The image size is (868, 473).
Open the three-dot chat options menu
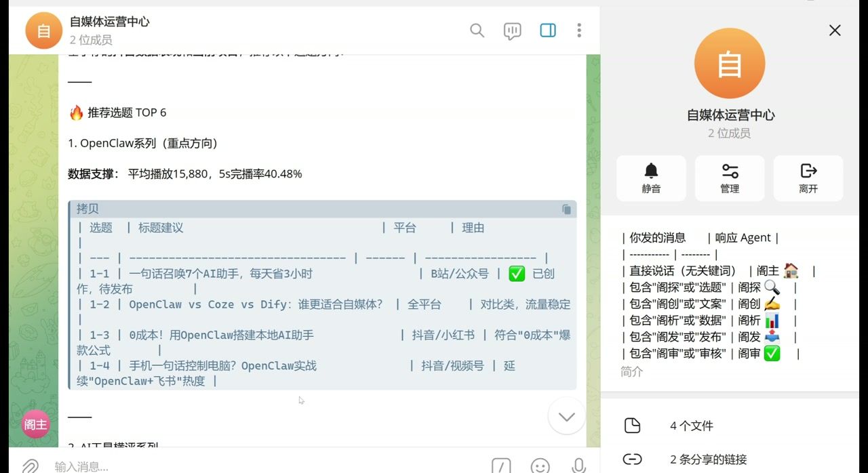click(x=579, y=30)
